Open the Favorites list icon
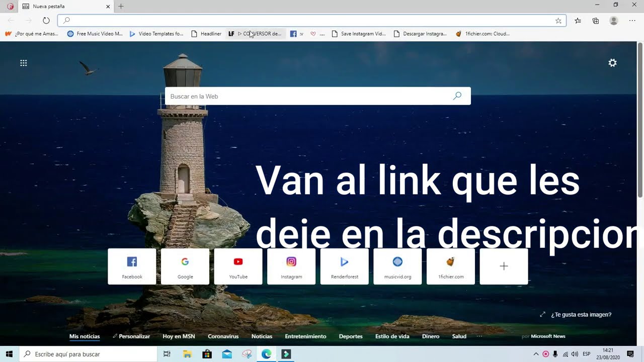The width and height of the screenshot is (644, 362). (x=578, y=21)
